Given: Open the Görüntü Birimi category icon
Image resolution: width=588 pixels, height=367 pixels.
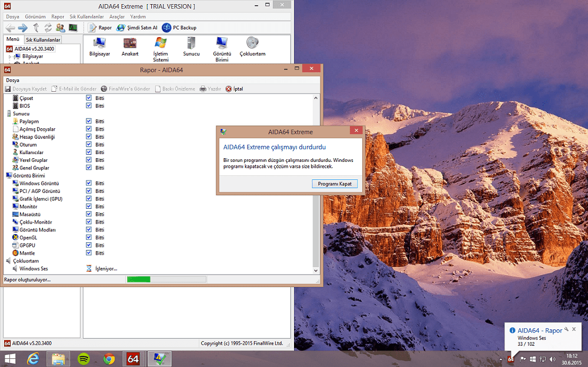Looking at the screenshot, I should point(222,49).
